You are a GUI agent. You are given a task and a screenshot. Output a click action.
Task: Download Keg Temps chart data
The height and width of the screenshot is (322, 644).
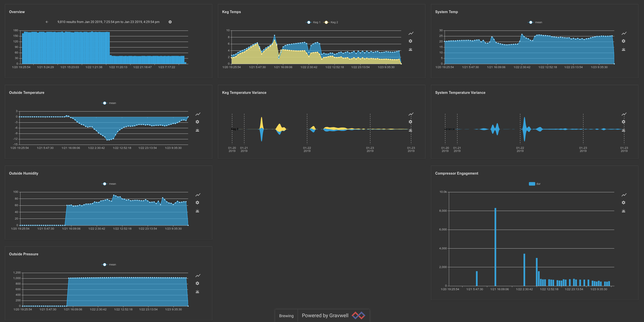[410, 49]
